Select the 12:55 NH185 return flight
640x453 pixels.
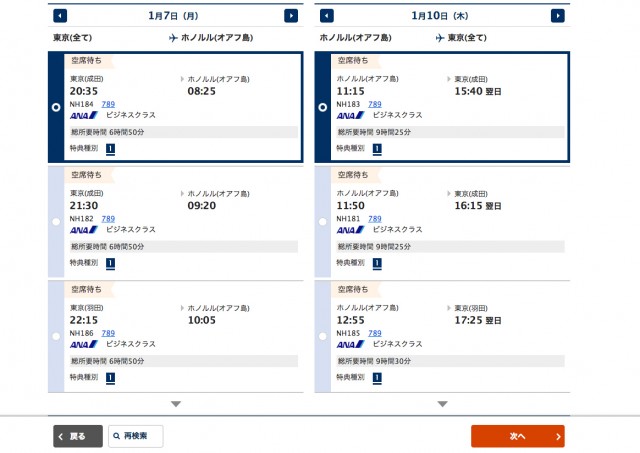(322, 336)
